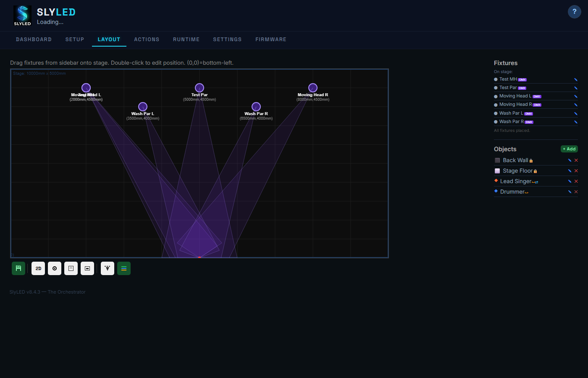588x378 pixels.
Task: Select Moving Head L in fixtures list
Action: (515, 96)
